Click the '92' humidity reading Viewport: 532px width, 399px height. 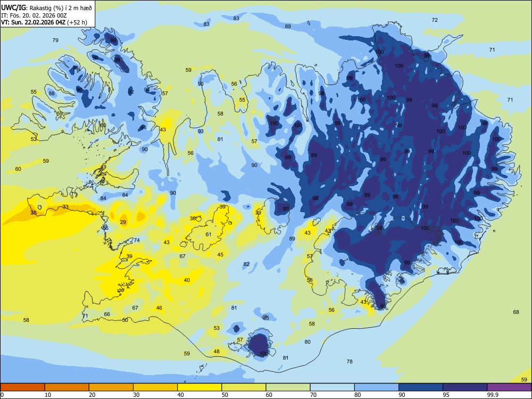[x=131, y=92]
